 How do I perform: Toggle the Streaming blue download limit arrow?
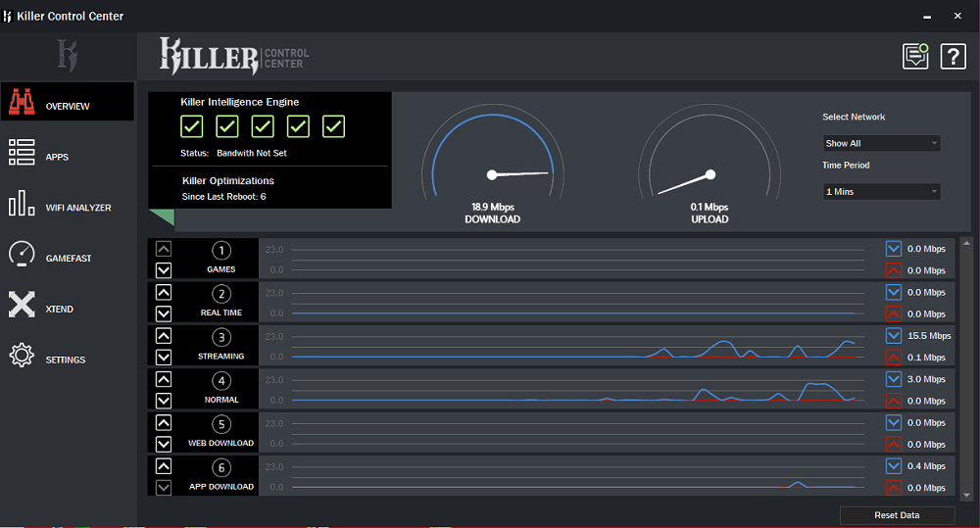point(893,335)
